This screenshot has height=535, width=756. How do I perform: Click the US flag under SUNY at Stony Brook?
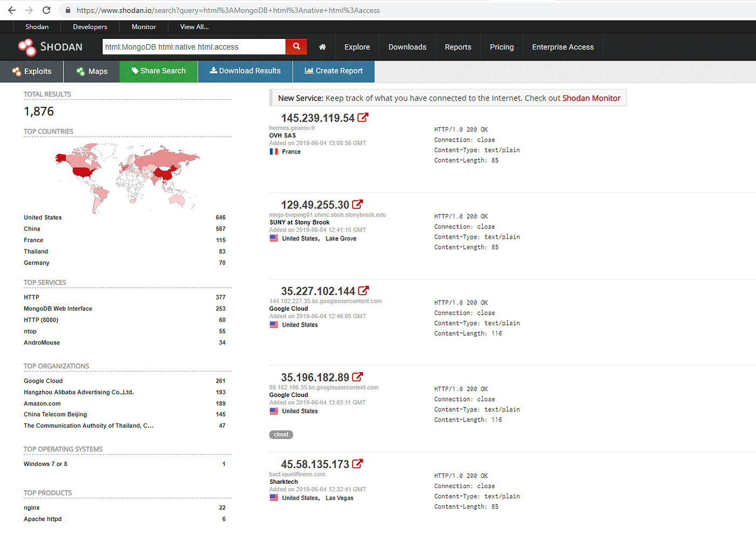click(274, 238)
